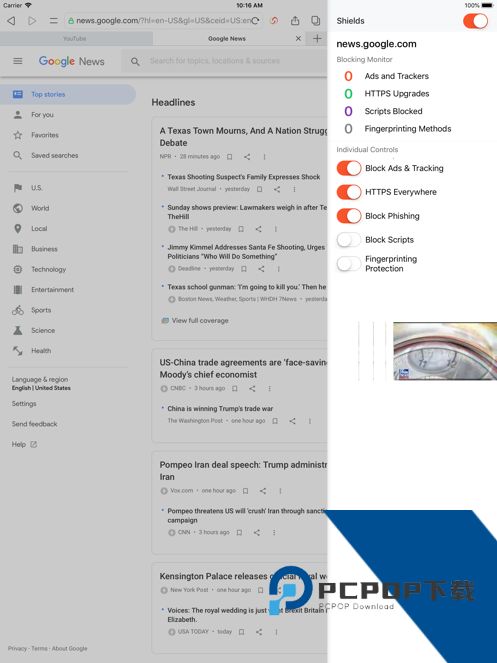Disable Block Ads & Tracking switch
The height and width of the screenshot is (663, 497).
pos(349,168)
